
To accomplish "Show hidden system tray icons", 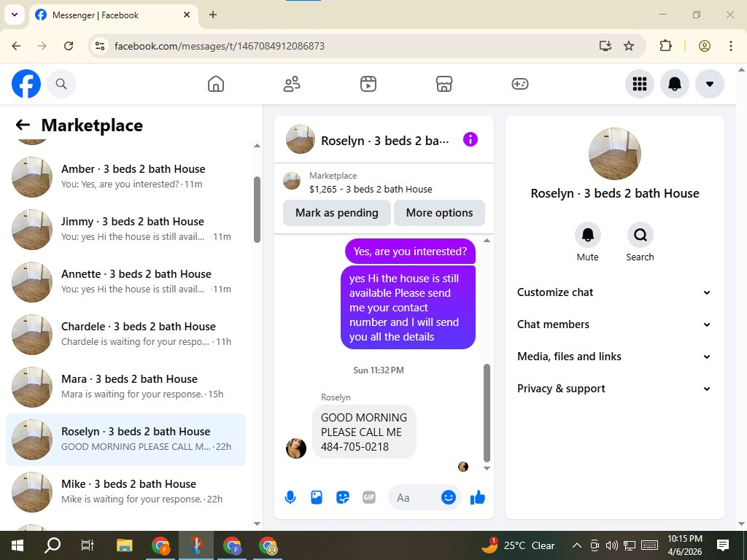I will (576, 545).
